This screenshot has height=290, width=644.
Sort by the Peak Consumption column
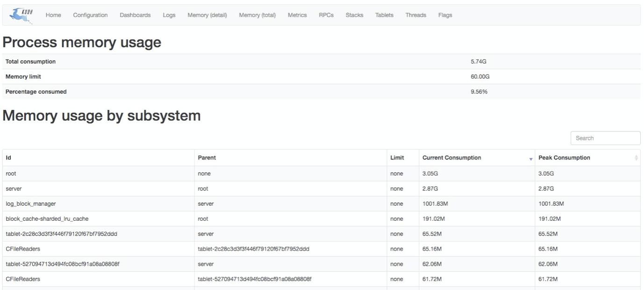click(x=587, y=158)
